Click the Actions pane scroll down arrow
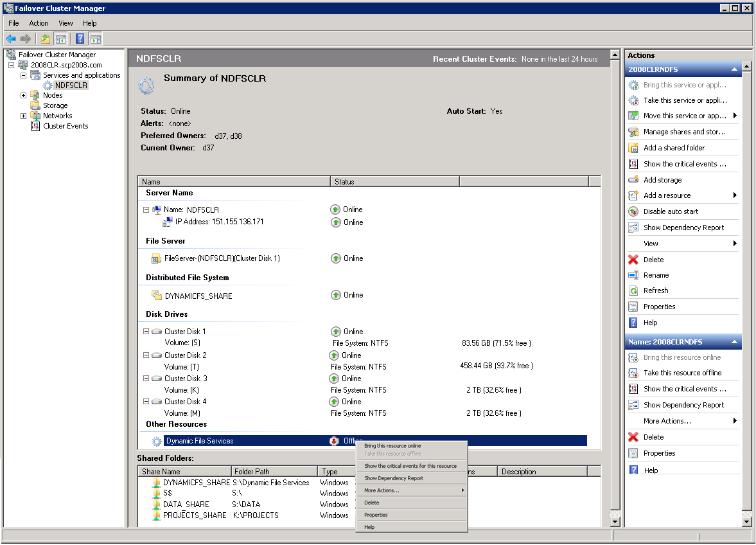Viewport: 756px width, 545px height. (746, 521)
